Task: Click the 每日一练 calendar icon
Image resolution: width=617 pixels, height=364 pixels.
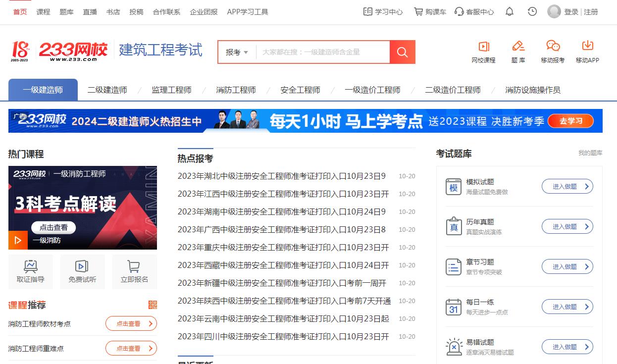Action: point(454,307)
